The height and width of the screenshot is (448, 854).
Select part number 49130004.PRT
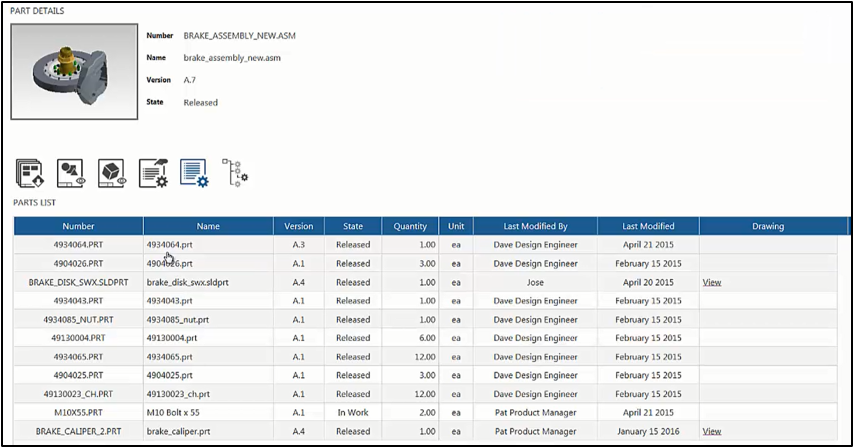tap(78, 338)
